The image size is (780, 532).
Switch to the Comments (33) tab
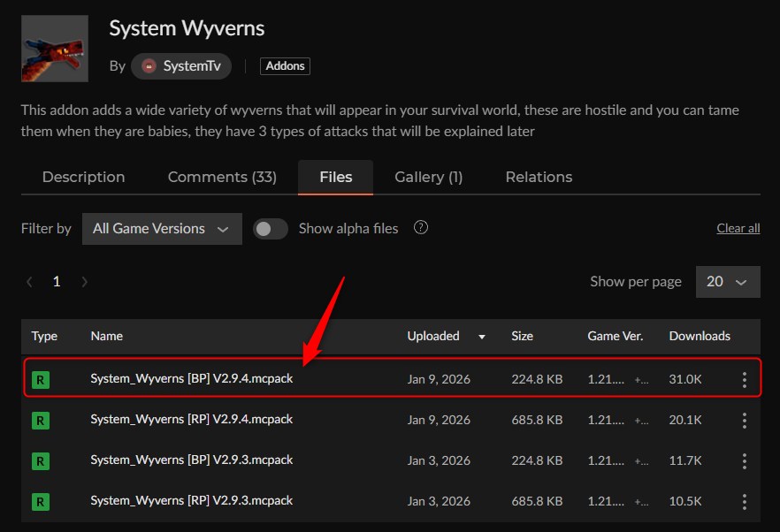tap(222, 177)
